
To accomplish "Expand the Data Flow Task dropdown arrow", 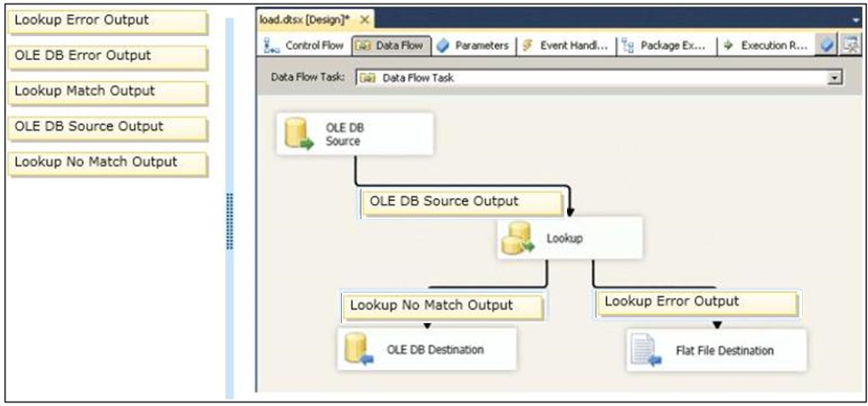I will pyautogui.click(x=833, y=78).
